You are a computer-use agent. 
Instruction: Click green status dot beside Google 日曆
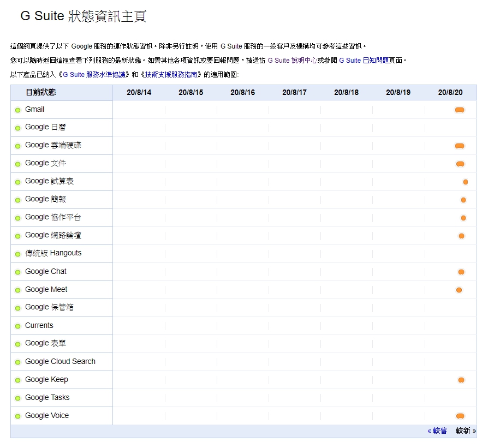click(18, 128)
